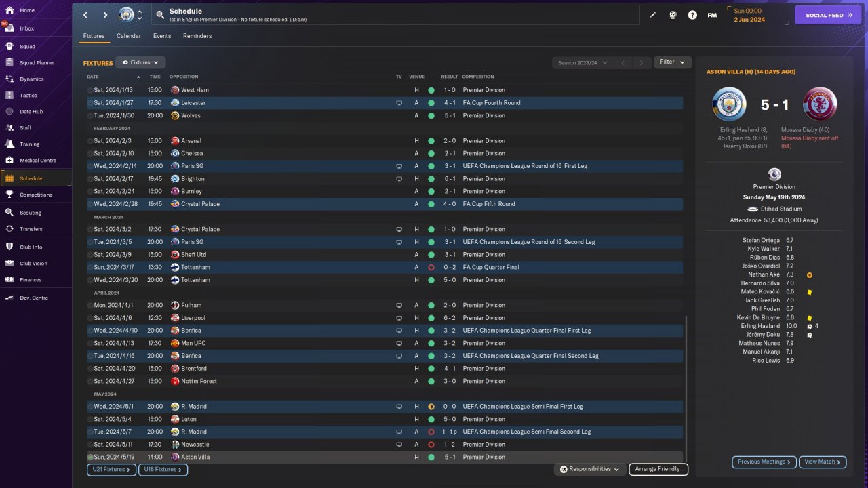Screen dimensions: 868x488
Task: Switch to the Events tab
Action: pos(162,36)
